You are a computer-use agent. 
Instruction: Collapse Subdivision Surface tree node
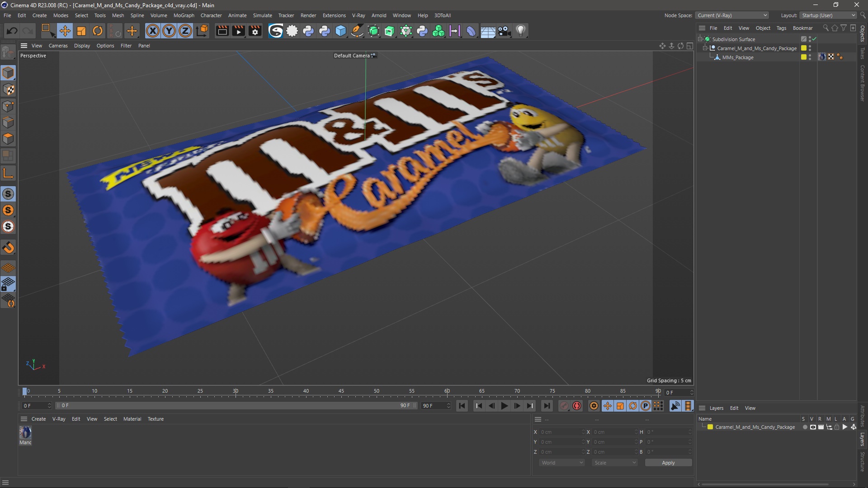[x=700, y=39]
